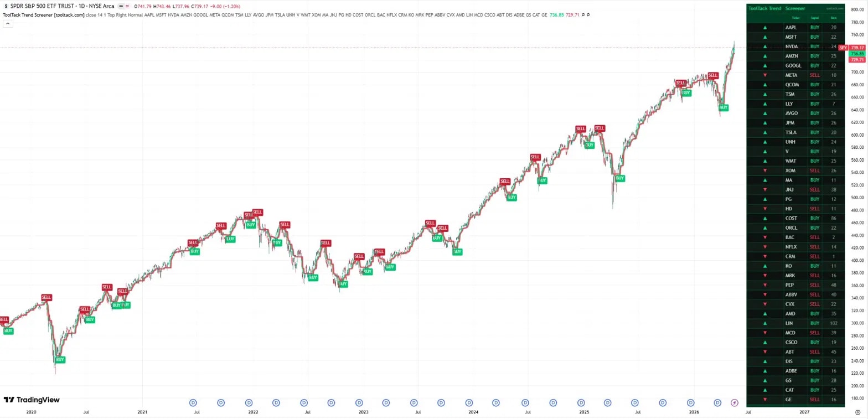
Task: Click bars value 7 in the LLY row
Action: tap(834, 104)
